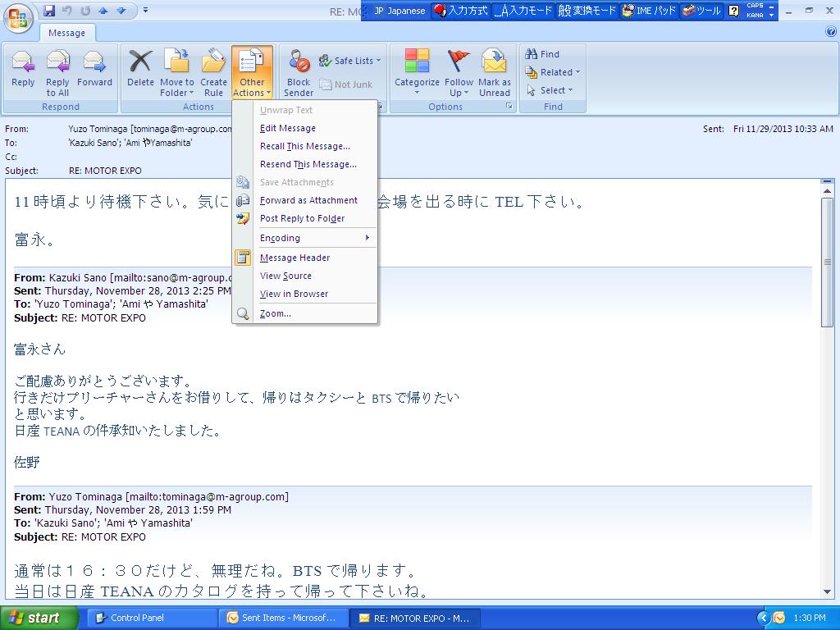Mark the message as Unread
The height and width of the screenshot is (630, 840).
(495, 73)
